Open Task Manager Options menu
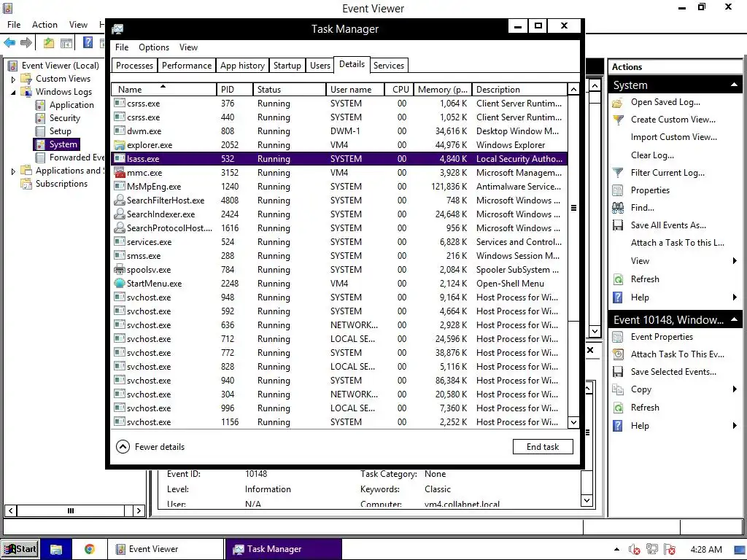The image size is (747, 560). 154,47
